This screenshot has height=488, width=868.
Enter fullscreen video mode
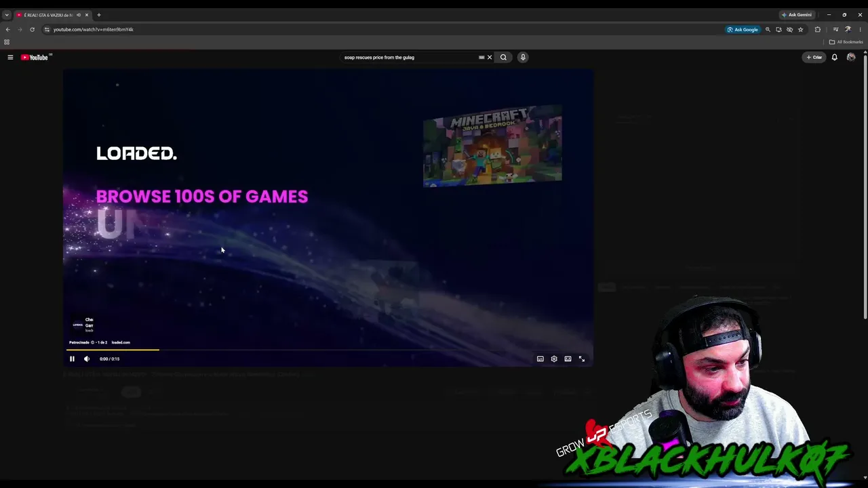[x=582, y=359]
